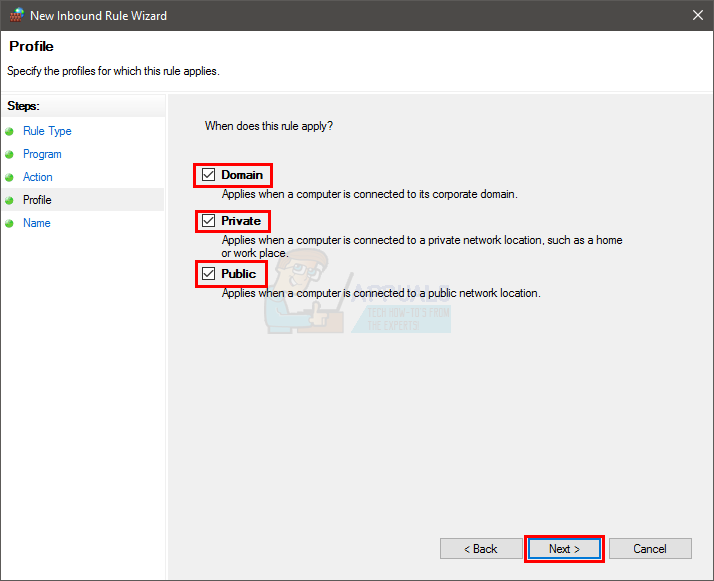The height and width of the screenshot is (581, 714).
Task: Click the green bullet beside Action
Action: point(10,177)
